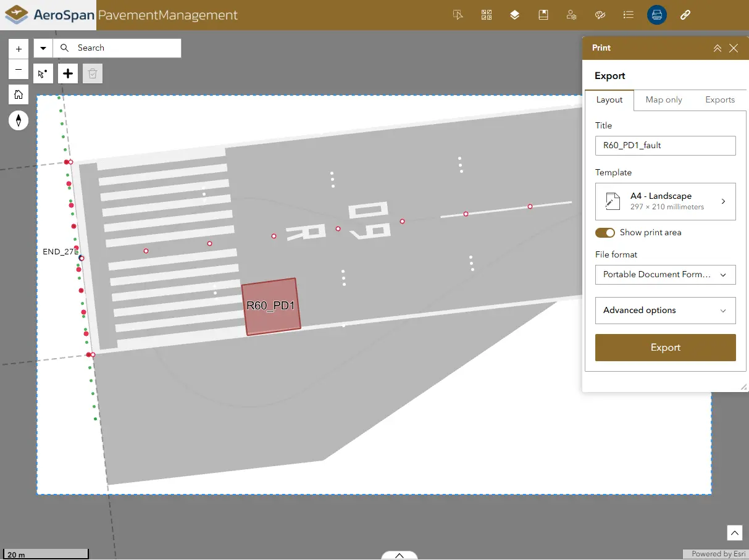The width and height of the screenshot is (749, 560).
Task: Close the Print panel
Action: (734, 48)
